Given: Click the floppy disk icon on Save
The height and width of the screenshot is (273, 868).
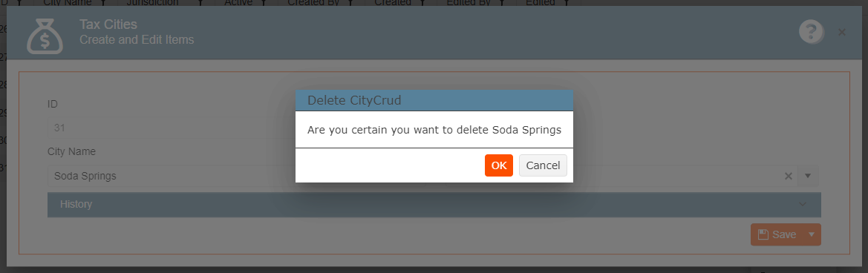Looking at the screenshot, I should [763, 234].
